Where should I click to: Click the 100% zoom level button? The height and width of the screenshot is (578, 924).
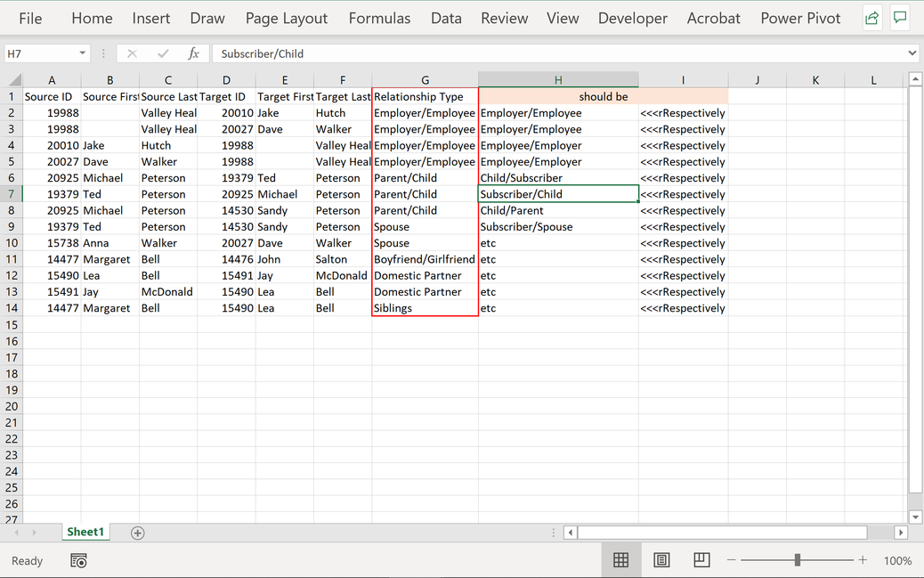coord(897,560)
